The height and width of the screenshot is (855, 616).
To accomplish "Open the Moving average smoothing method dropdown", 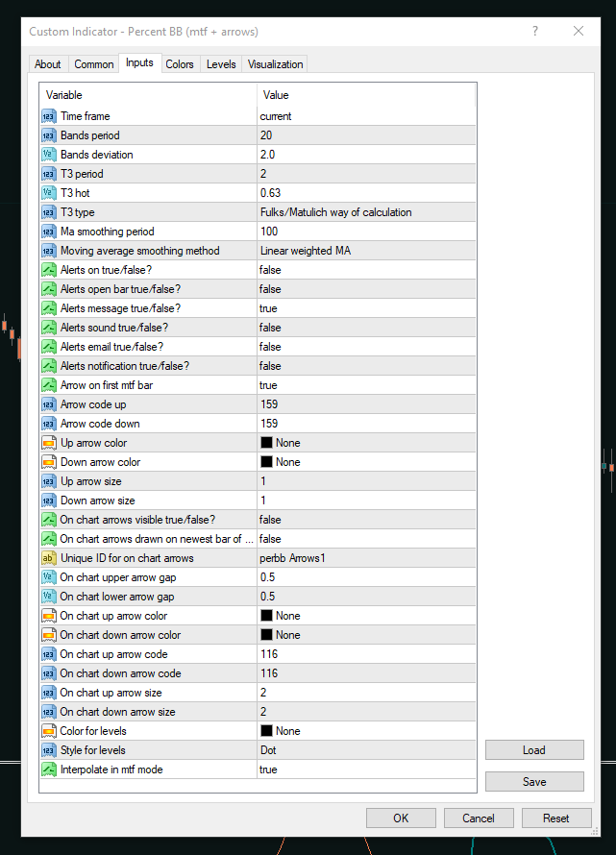I will coord(365,251).
